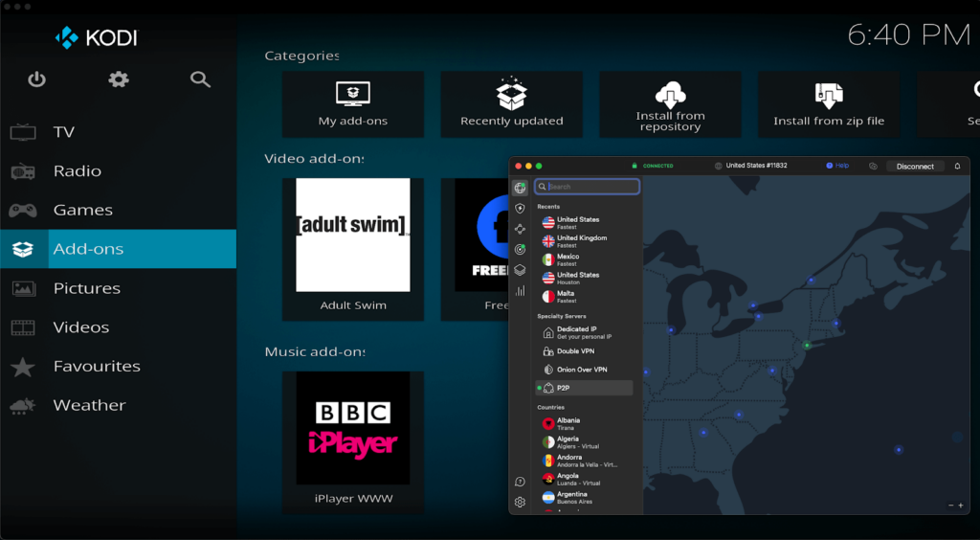Connect to Argentina Buenos Aires server
Screen dimensions: 980x540
[585, 498]
